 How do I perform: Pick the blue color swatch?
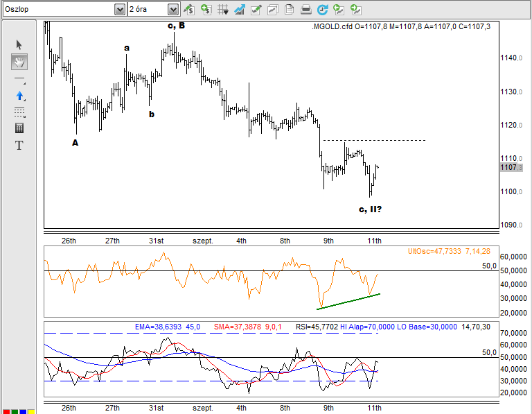click(x=23, y=412)
